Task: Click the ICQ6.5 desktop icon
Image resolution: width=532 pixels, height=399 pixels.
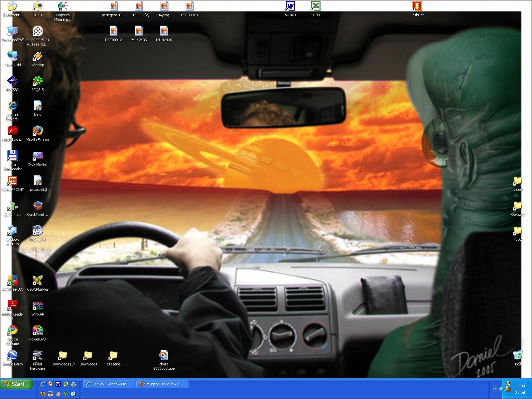Action: click(x=38, y=81)
